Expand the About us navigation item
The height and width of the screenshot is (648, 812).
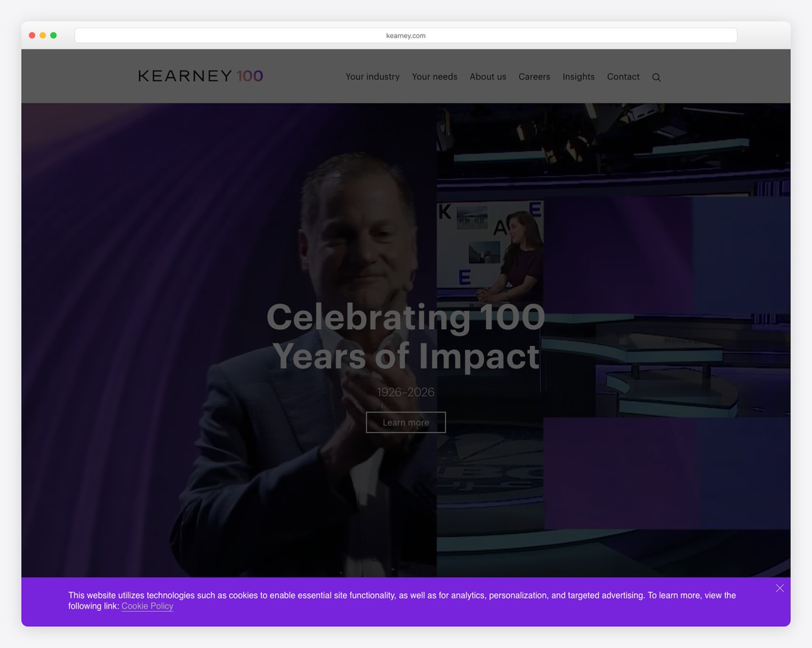coord(488,77)
